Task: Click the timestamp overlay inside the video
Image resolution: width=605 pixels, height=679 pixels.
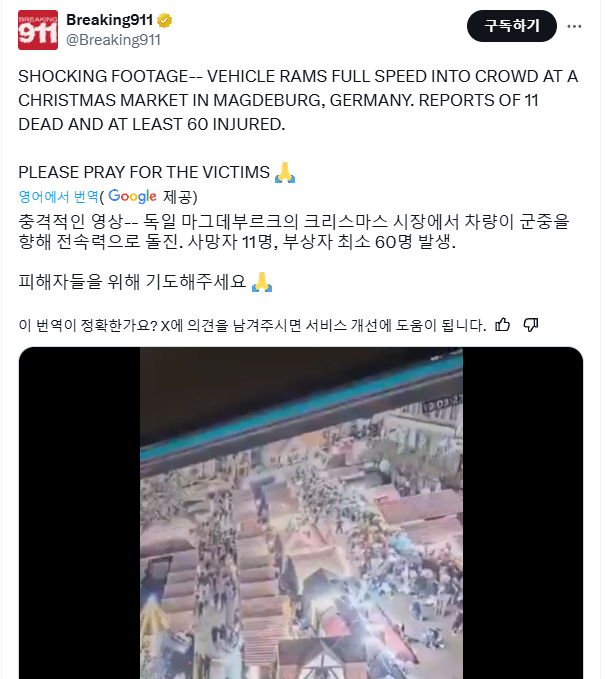Action: point(443,404)
